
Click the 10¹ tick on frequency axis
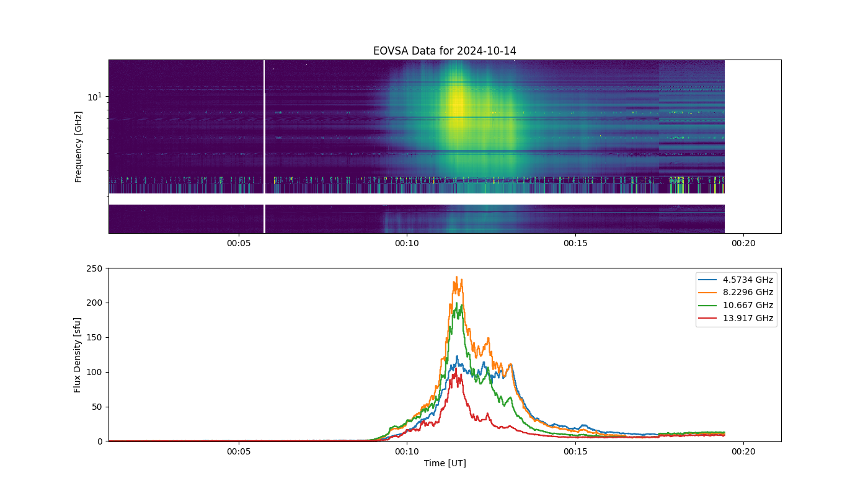click(94, 97)
